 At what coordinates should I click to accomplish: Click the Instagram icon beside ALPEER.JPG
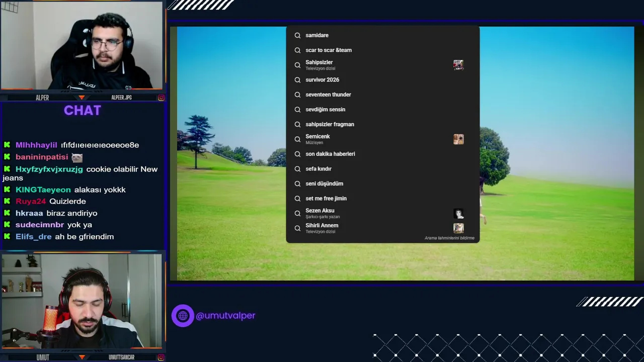pyautogui.click(x=161, y=98)
